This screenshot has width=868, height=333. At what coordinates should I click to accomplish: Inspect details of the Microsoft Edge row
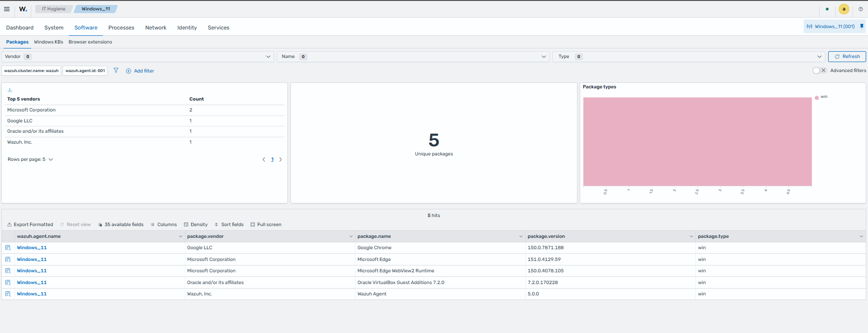click(x=8, y=260)
